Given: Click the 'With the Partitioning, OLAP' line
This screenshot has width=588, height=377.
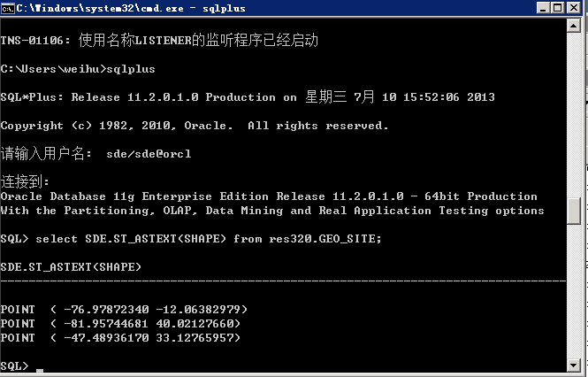Looking at the screenshot, I should (x=272, y=211).
